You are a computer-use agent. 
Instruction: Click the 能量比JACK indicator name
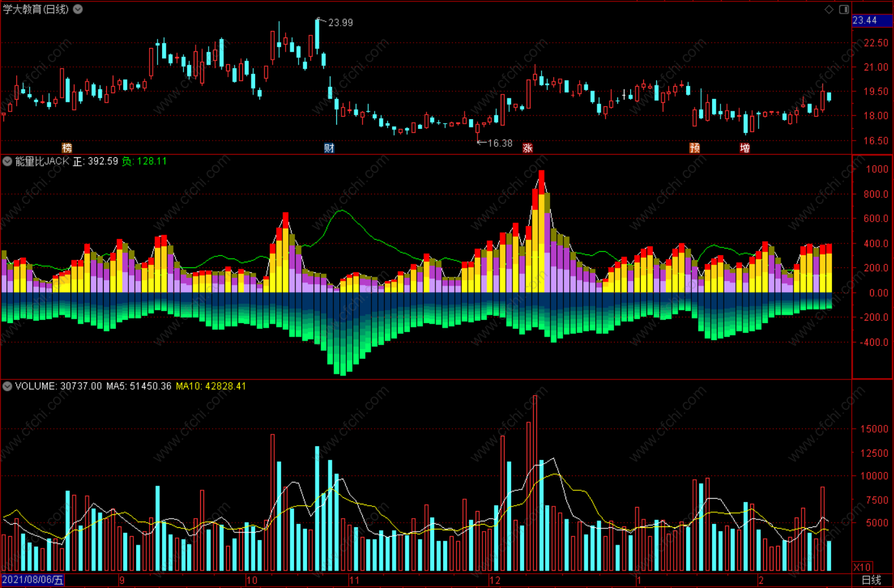click(x=42, y=161)
